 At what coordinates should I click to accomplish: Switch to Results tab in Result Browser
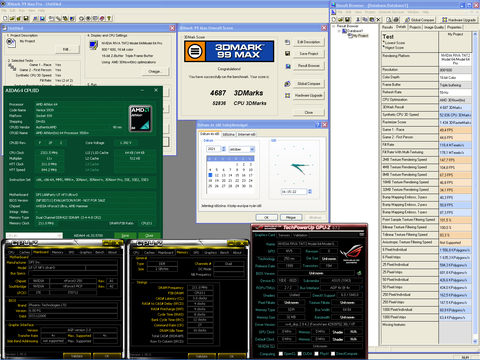click(x=387, y=27)
